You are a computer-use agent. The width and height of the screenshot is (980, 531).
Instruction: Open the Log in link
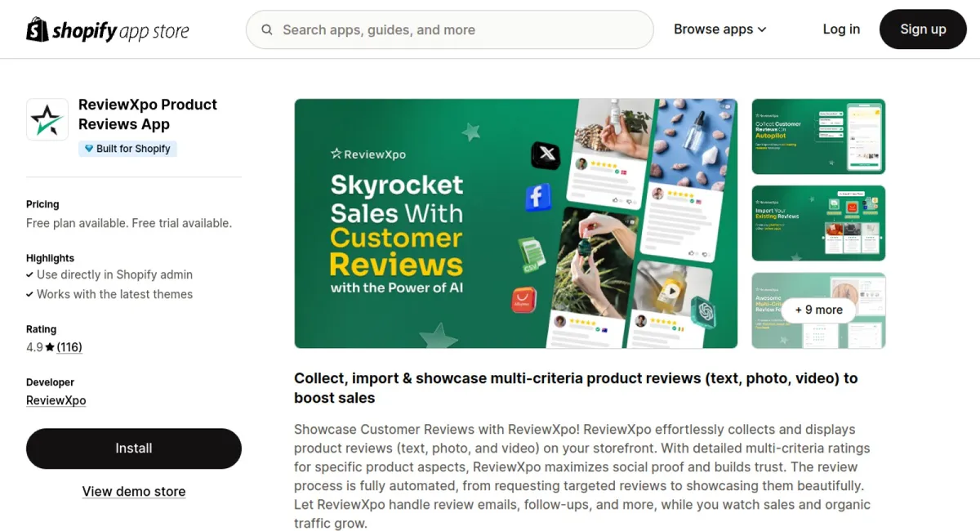[x=841, y=29]
